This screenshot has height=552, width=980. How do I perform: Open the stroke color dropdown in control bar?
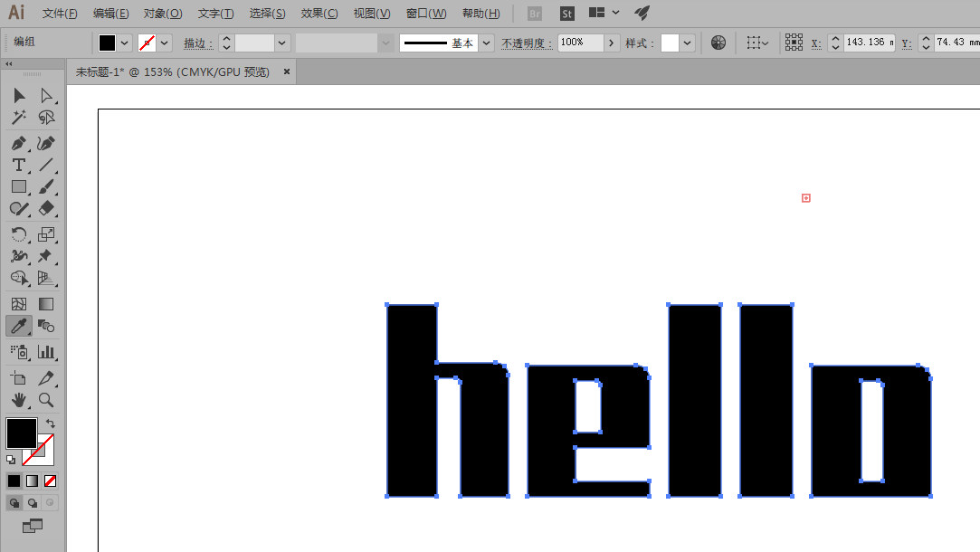[x=165, y=43]
